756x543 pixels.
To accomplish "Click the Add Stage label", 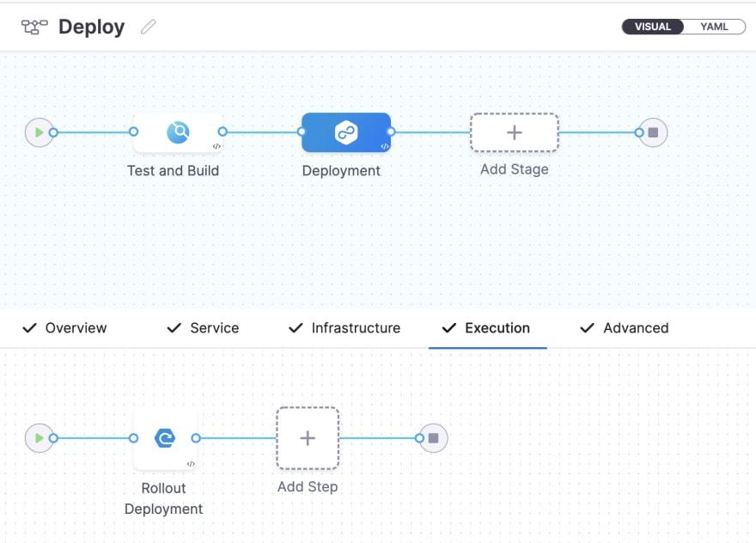I will click(x=515, y=169).
